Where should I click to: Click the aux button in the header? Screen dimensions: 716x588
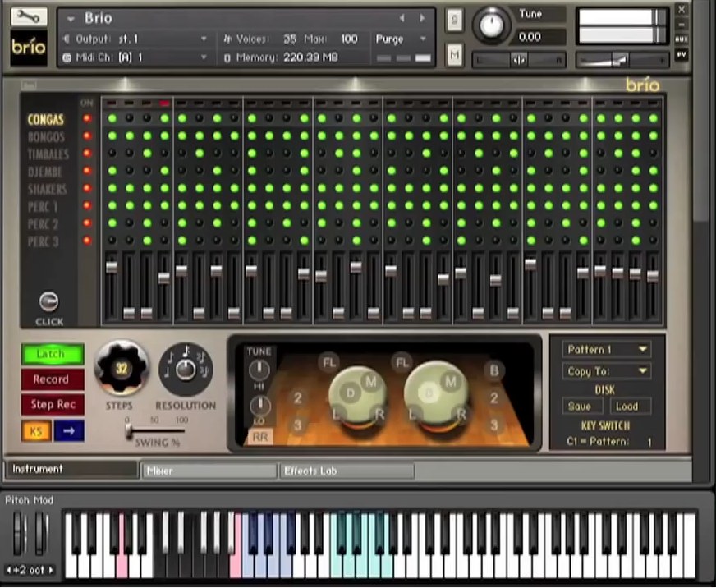pos(681,39)
